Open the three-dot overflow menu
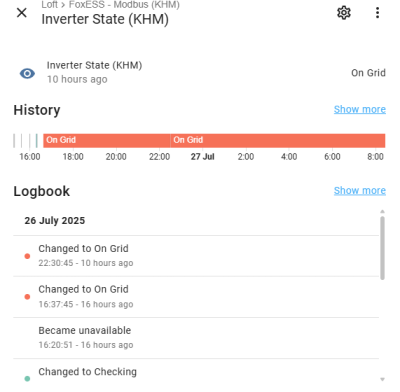The height and width of the screenshot is (392, 400). click(x=377, y=13)
